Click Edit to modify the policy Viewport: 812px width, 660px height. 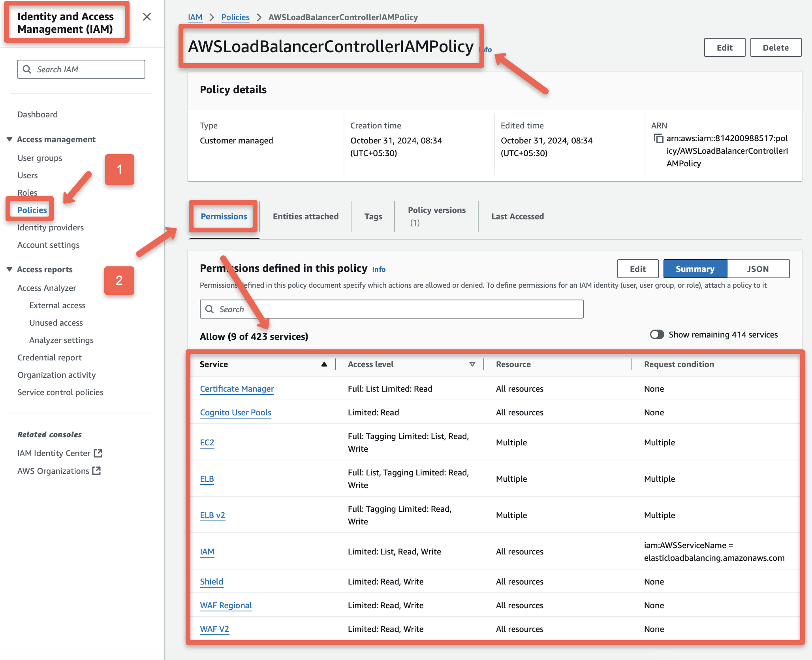[x=724, y=47]
